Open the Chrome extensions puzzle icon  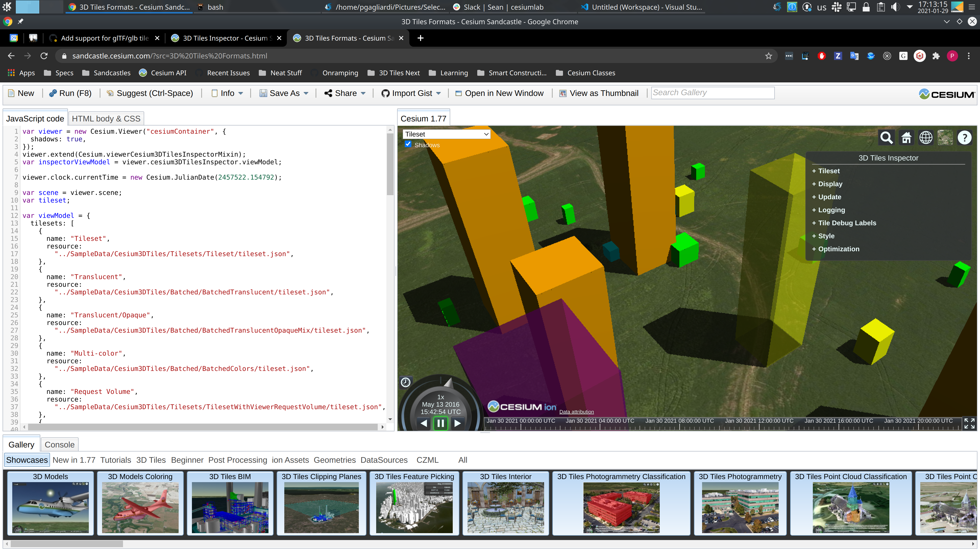pyautogui.click(x=936, y=56)
